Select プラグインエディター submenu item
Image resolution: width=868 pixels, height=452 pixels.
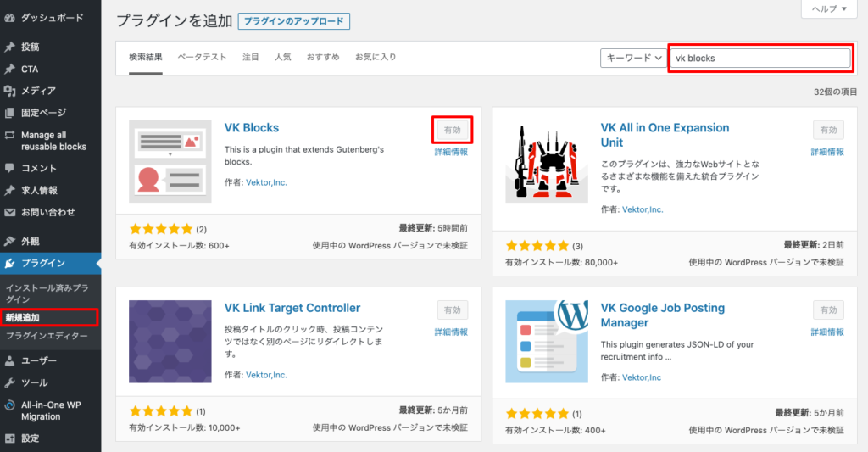(47, 336)
